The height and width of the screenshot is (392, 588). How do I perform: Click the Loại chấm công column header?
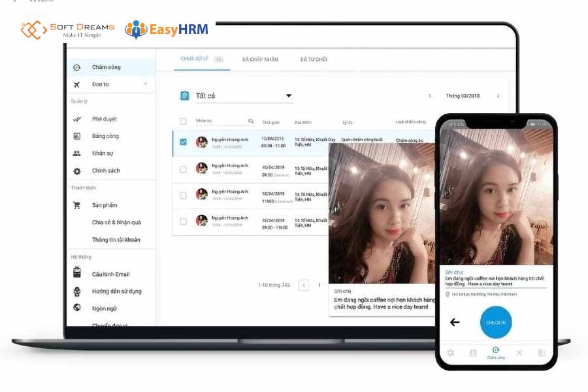[x=411, y=122]
